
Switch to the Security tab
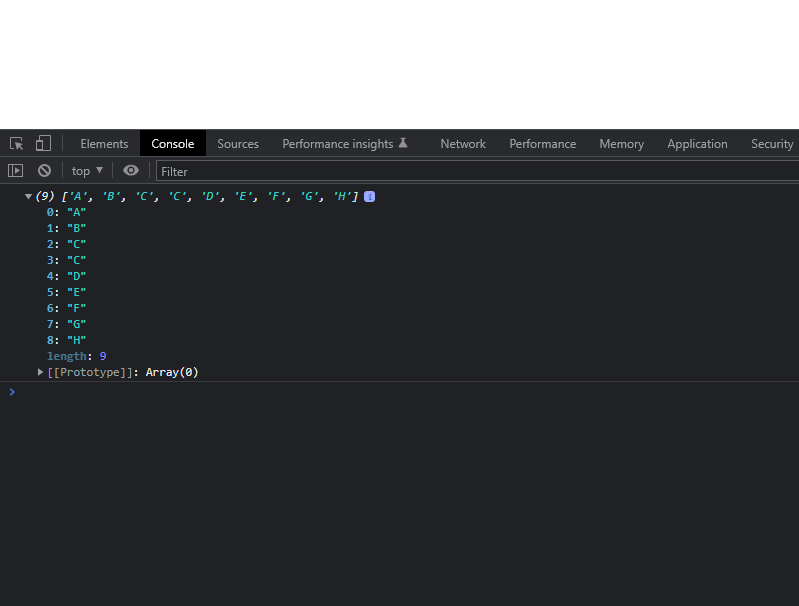[772, 144]
